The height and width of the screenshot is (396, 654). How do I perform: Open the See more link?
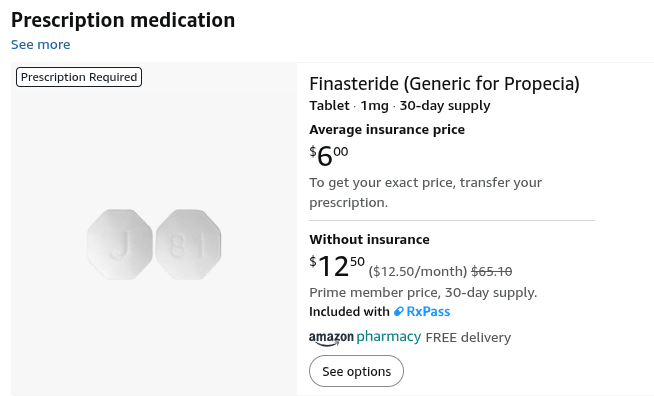(x=40, y=44)
